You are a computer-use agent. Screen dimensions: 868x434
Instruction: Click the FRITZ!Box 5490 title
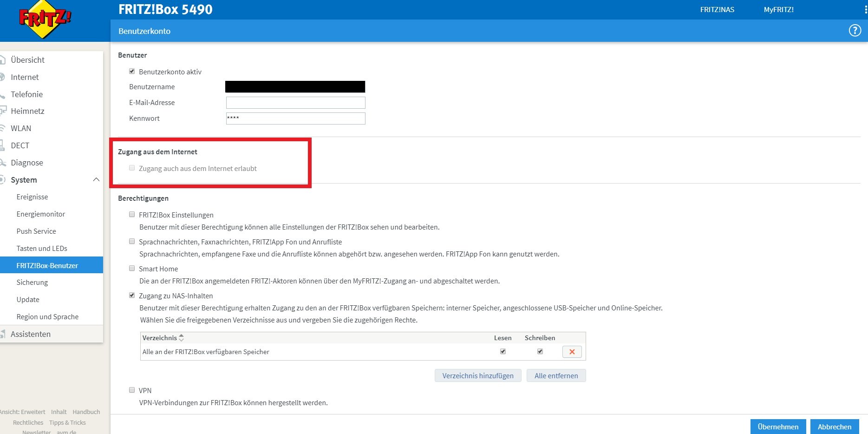tap(165, 9)
